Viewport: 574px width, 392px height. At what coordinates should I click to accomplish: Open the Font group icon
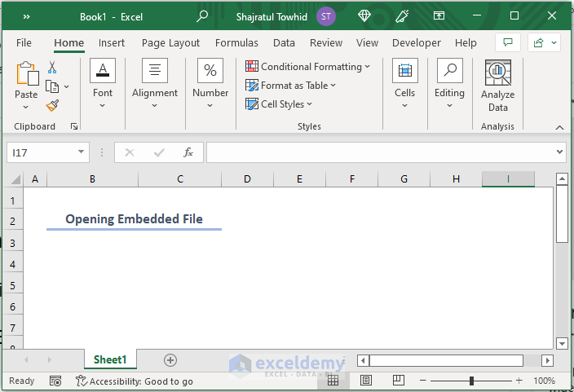click(x=103, y=70)
